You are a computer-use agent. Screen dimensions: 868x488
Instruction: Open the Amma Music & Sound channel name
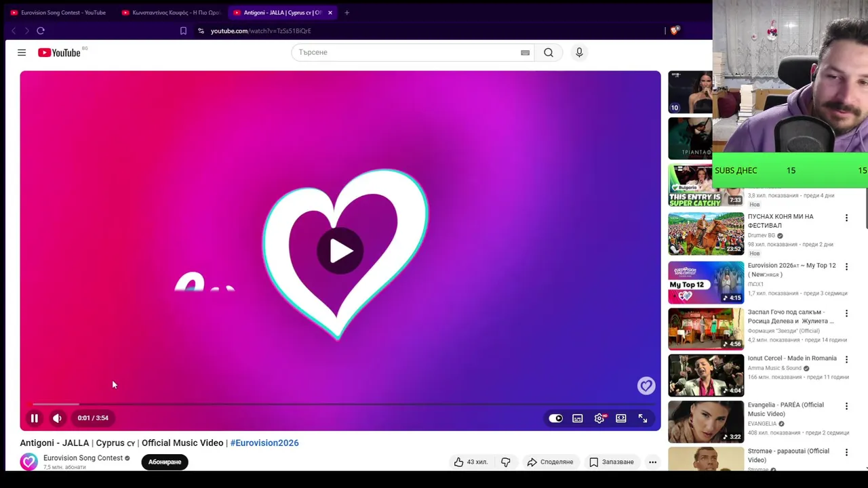pos(774,368)
